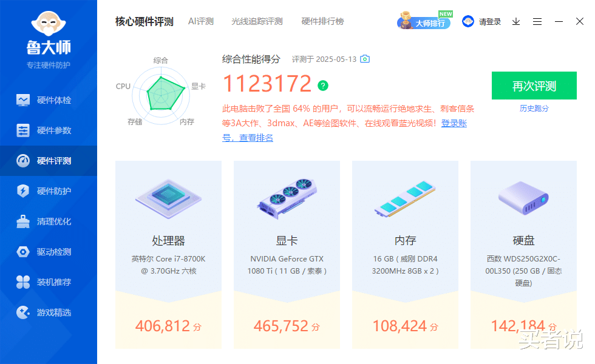The image size is (595, 364).
Task: Click the CPU label on radar chart
Action: (x=123, y=86)
